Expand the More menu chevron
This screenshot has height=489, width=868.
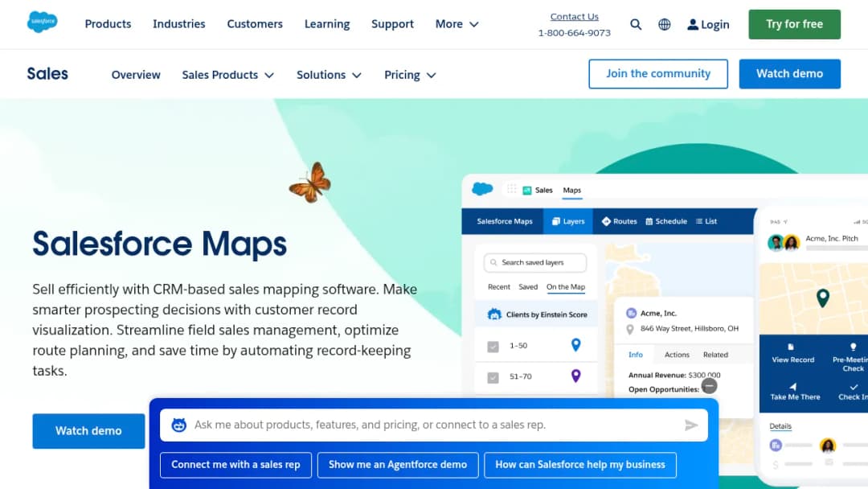click(474, 24)
